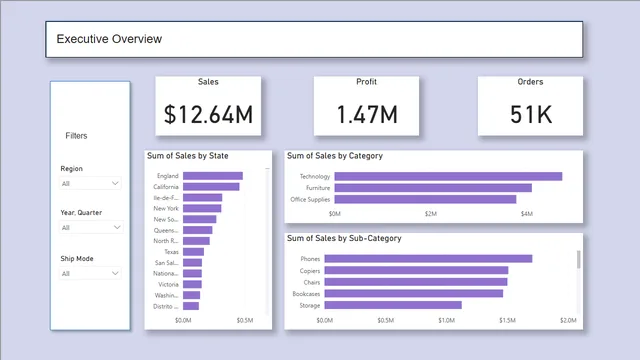Click the $4M axis label in Category chart
The height and width of the screenshot is (360, 640).
(x=527, y=213)
